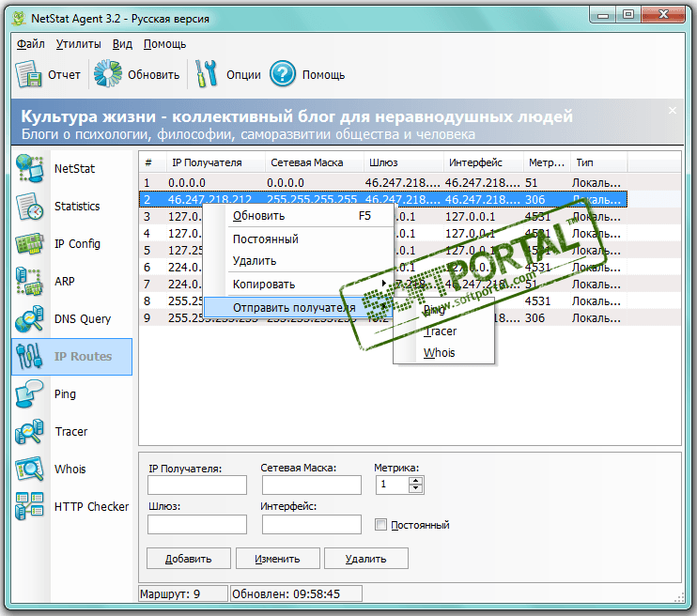
Task: Decrease the Метрика value
Action: 415,489
